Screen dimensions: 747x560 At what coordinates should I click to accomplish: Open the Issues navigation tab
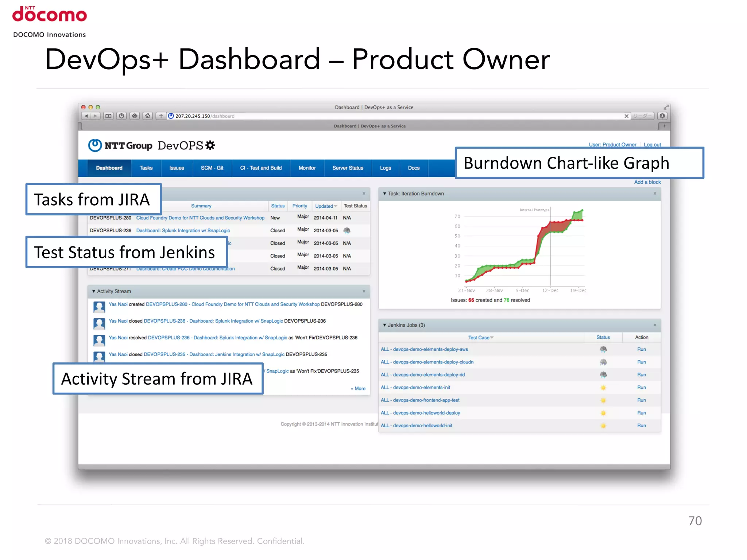click(177, 168)
